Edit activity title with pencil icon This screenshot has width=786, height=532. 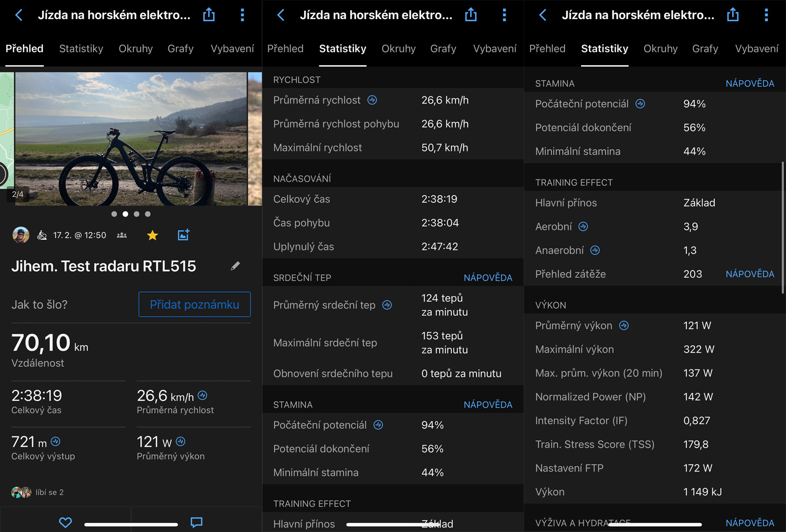click(235, 266)
